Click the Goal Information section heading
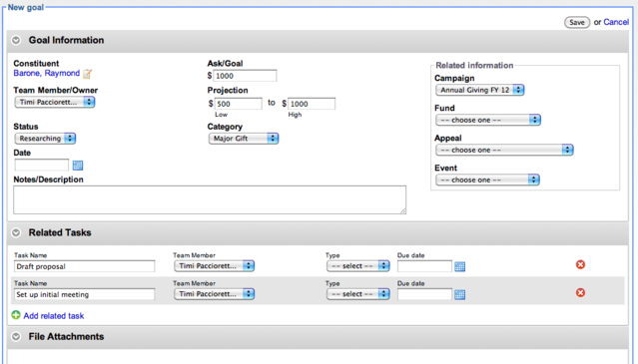Viewport: 638px width, 364px height. point(66,40)
